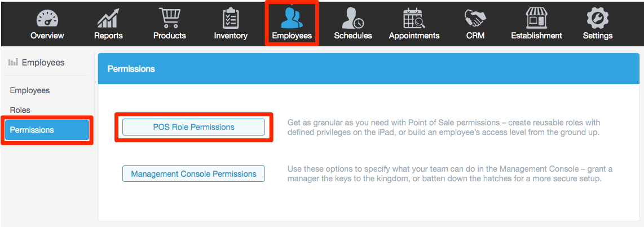Go to Reports chart icon
This screenshot has height=227, width=644.
click(108, 18)
